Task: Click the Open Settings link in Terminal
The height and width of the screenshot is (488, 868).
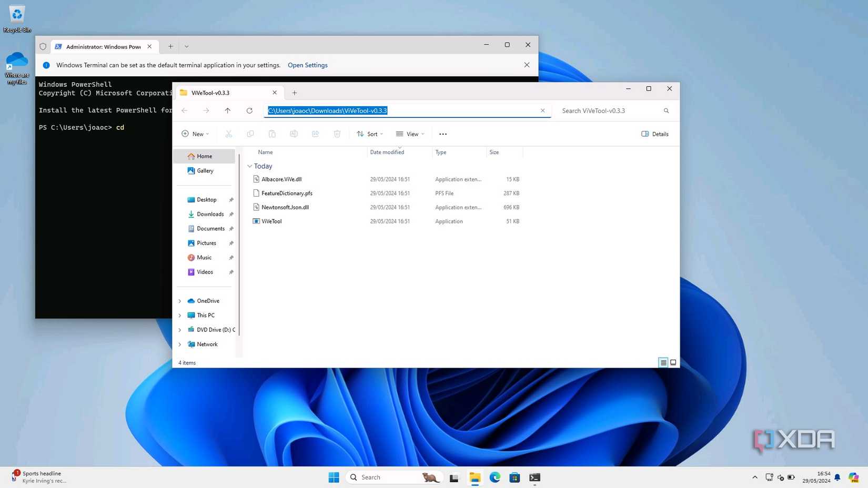Action: pyautogui.click(x=307, y=65)
